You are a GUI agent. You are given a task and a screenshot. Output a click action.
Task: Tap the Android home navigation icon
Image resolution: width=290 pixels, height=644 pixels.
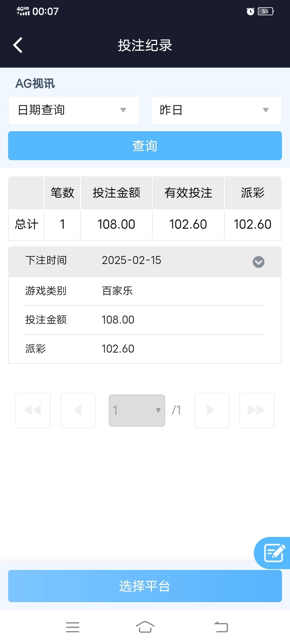point(145,627)
